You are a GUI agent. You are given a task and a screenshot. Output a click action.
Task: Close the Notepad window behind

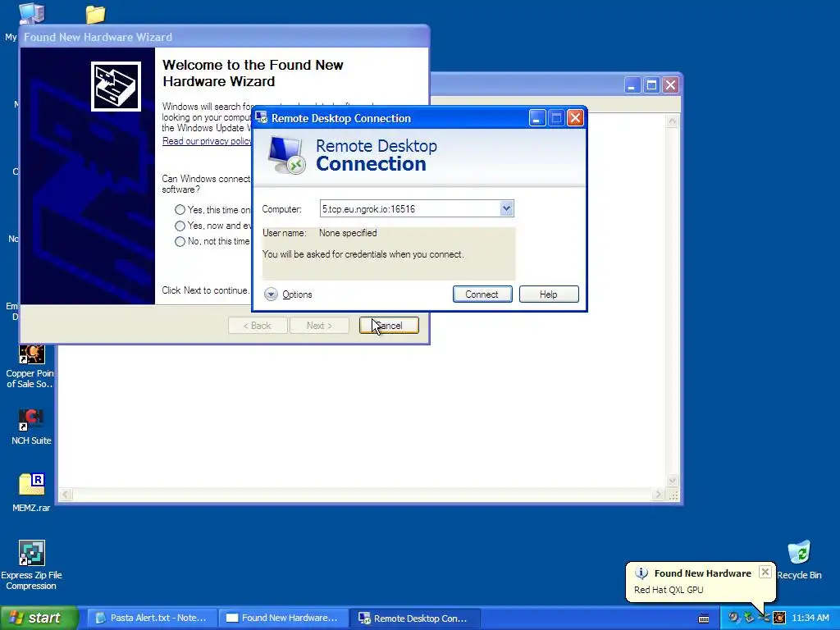671,84
